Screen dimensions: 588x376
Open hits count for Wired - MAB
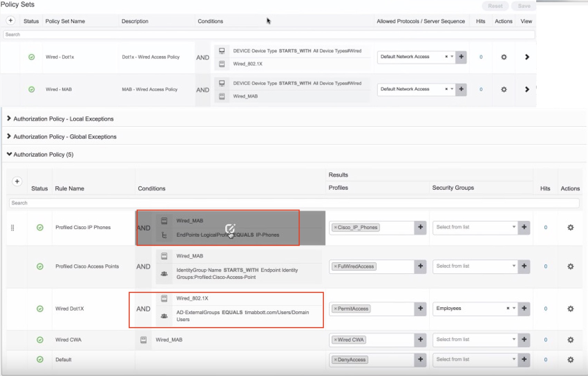pos(481,90)
